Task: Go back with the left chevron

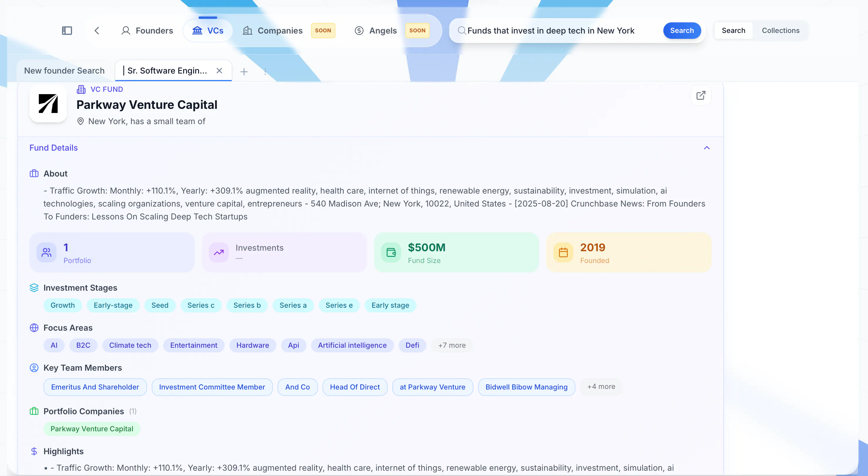Action: pos(97,31)
